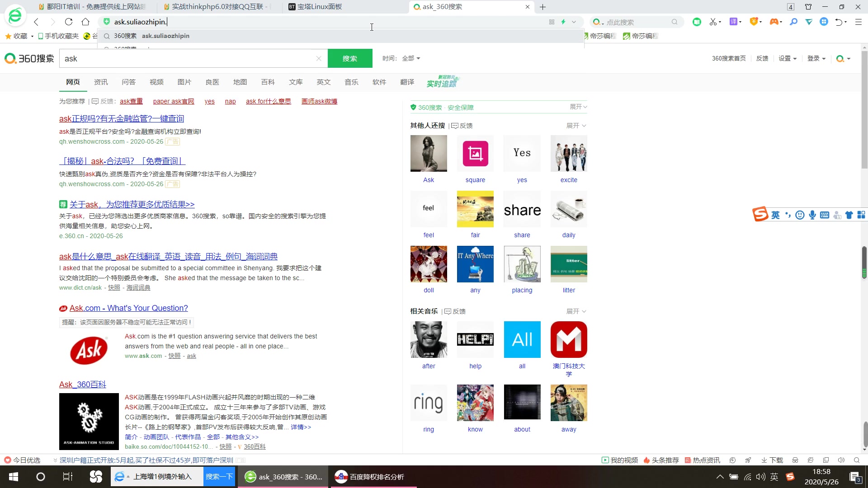868x488 pixels.
Task: Open the 时间 time filter dropdown
Action: click(410, 58)
